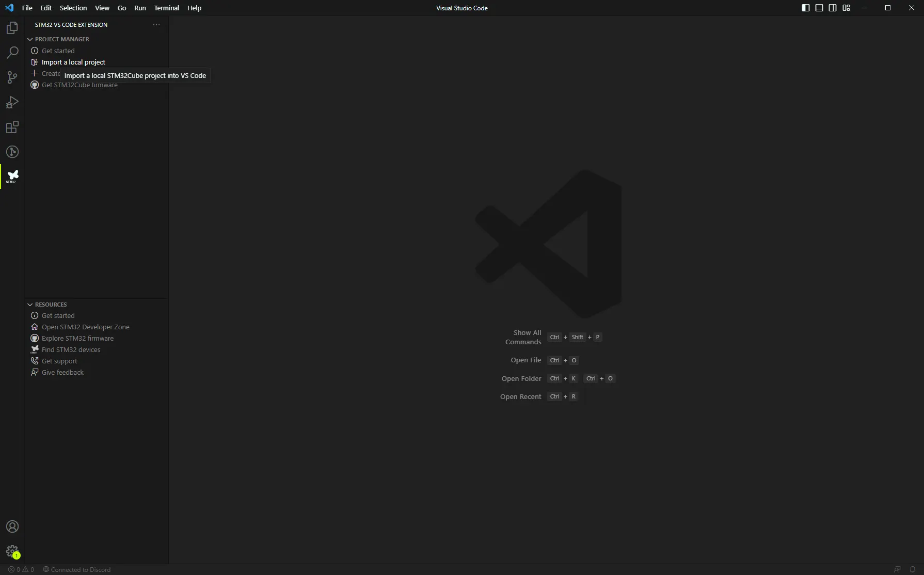Click the Get support phone icon
This screenshot has width=924, height=575.
pyautogui.click(x=35, y=361)
